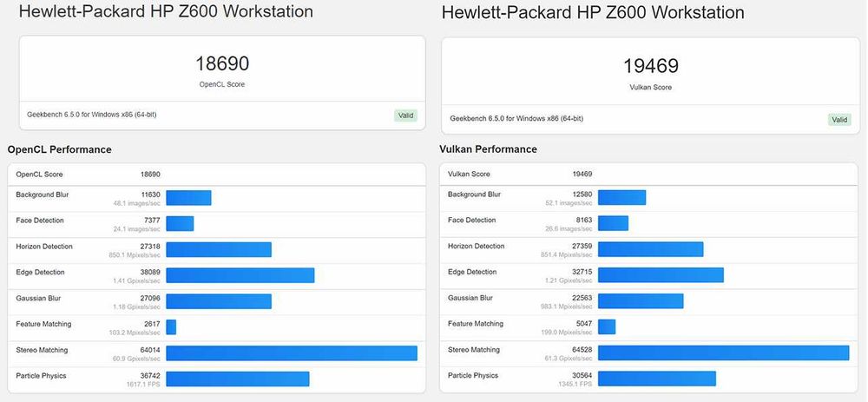Click the Vulkan Feature Matching bar
Screen dimensions: 868x402
(x=607, y=326)
